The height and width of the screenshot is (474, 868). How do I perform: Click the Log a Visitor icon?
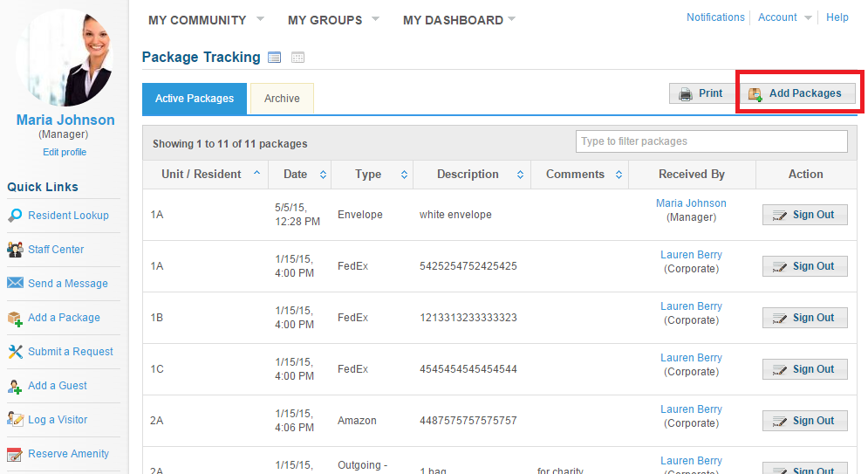pyautogui.click(x=15, y=419)
